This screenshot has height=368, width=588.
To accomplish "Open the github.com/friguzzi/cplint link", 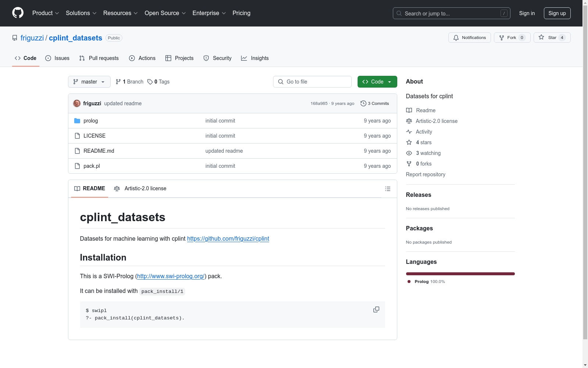I will coord(228,238).
